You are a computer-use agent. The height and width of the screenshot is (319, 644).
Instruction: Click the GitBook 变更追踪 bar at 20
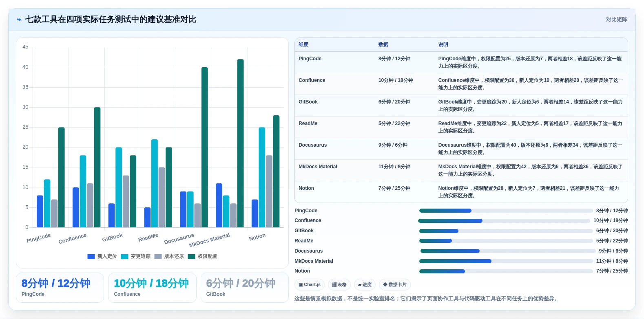(x=119, y=187)
